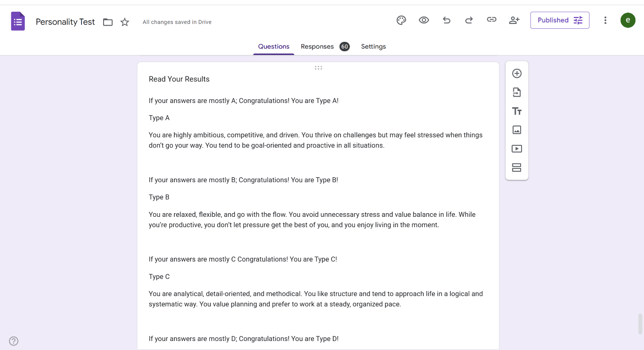Redo the last change
The height and width of the screenshot is (350, 644).
click(469, 20)
